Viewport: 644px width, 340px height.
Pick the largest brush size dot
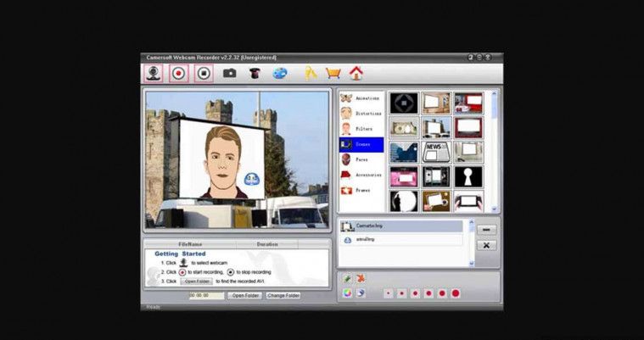(x=456, y=293)
